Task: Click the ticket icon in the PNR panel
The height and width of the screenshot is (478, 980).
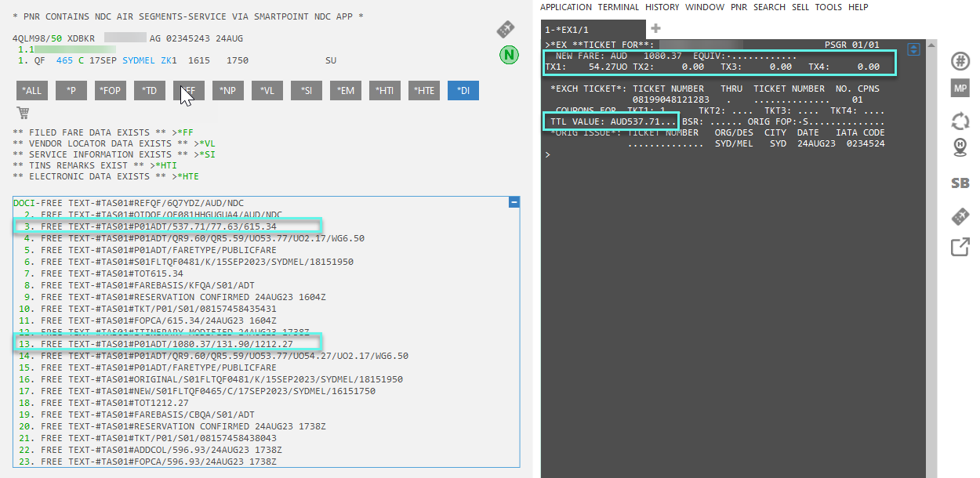Action: click(506, 30)
